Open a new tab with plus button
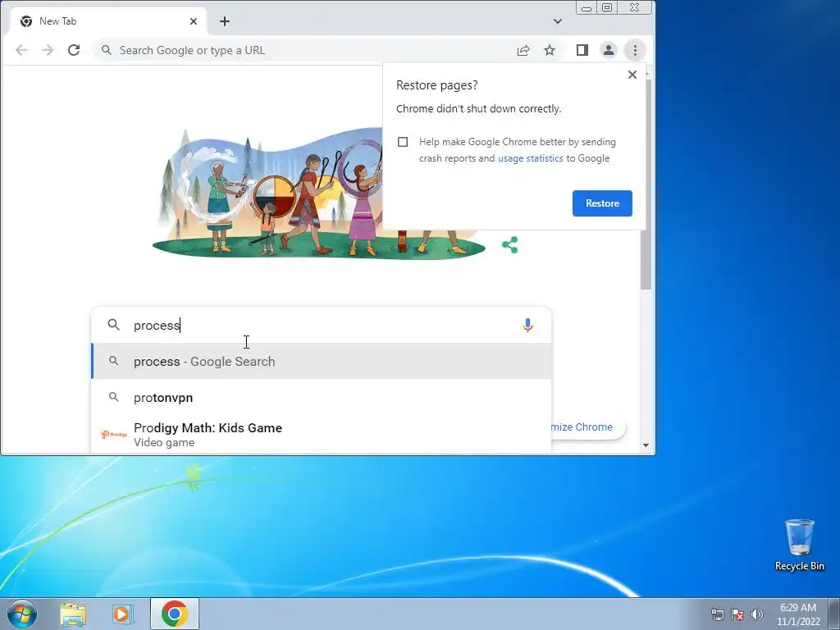Screen dimensions: 840x630 point(225,21)
